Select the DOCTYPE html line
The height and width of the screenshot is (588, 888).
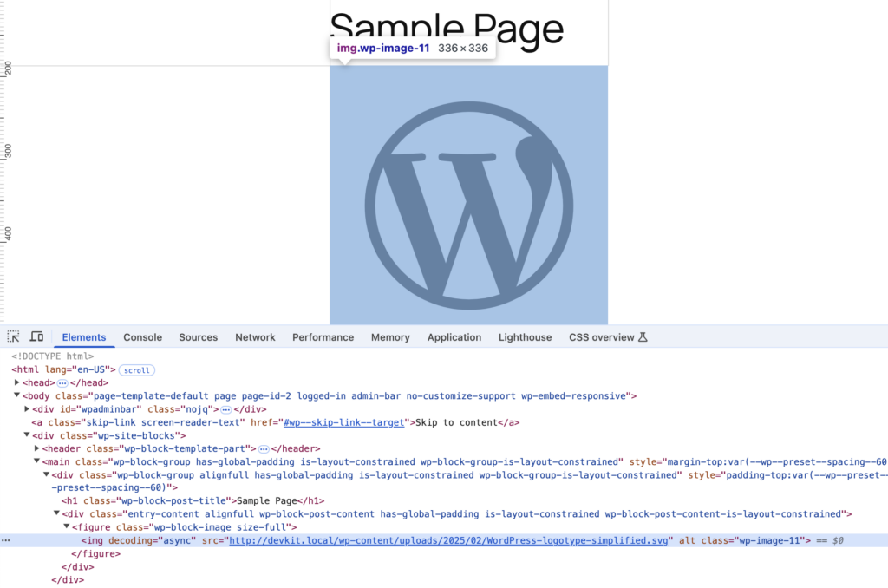[x=53, y=356]
